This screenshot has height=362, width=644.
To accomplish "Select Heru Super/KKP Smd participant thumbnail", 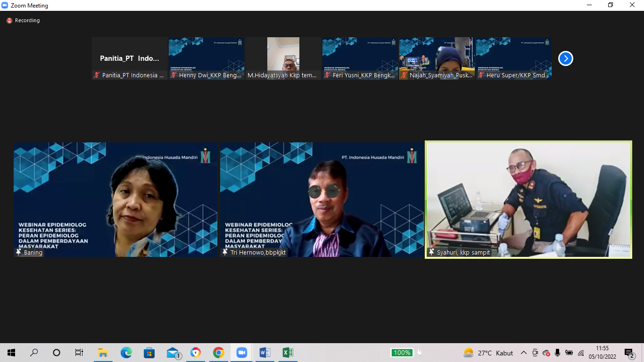I will [x=514, y=58].
